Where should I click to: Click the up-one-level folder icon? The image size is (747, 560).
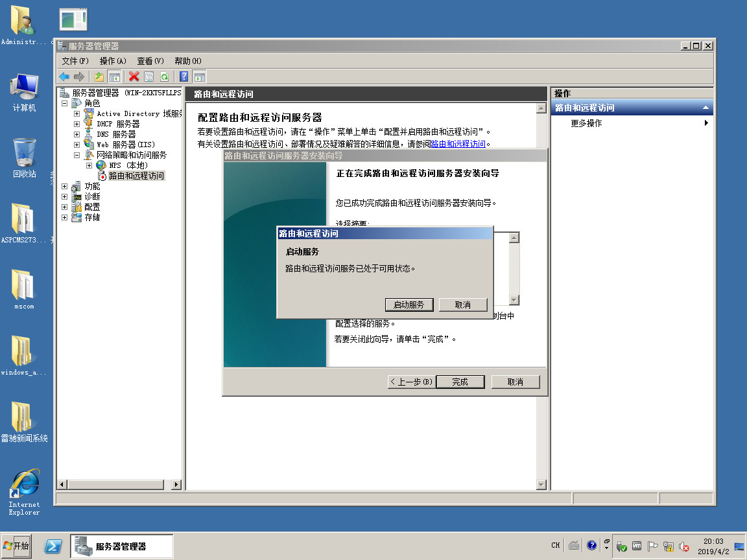99,76
